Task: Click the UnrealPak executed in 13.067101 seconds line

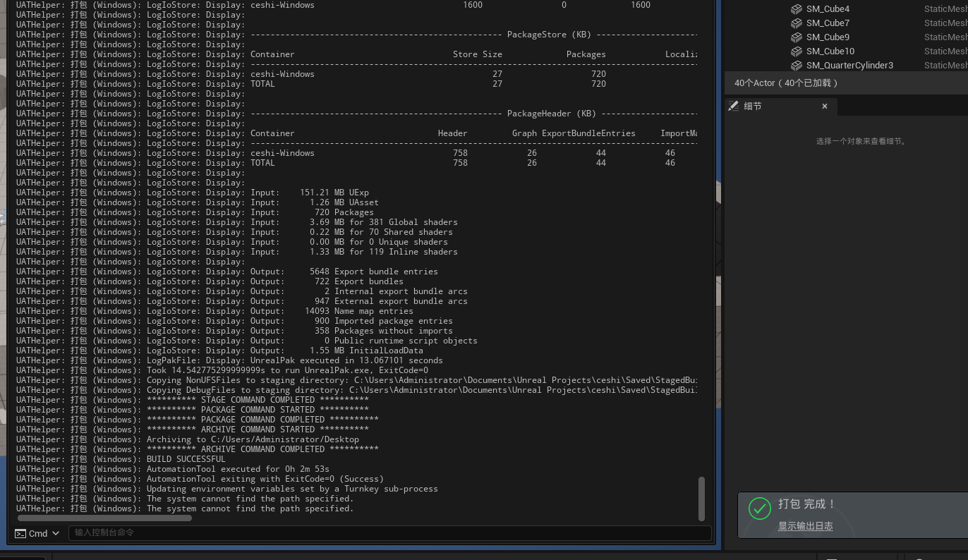Action: (229, 360)
